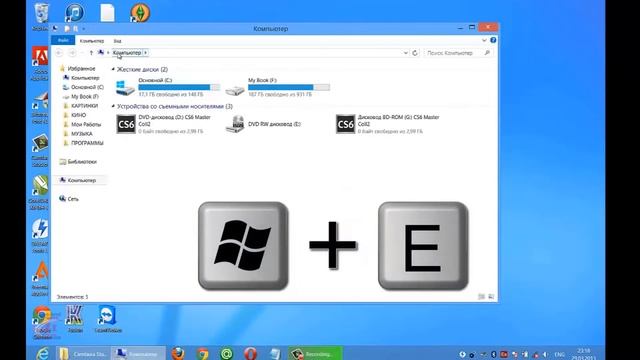Click the 17,1 ГБ свободно text
The image size is (640, 360).
click(x=171, y=95)
